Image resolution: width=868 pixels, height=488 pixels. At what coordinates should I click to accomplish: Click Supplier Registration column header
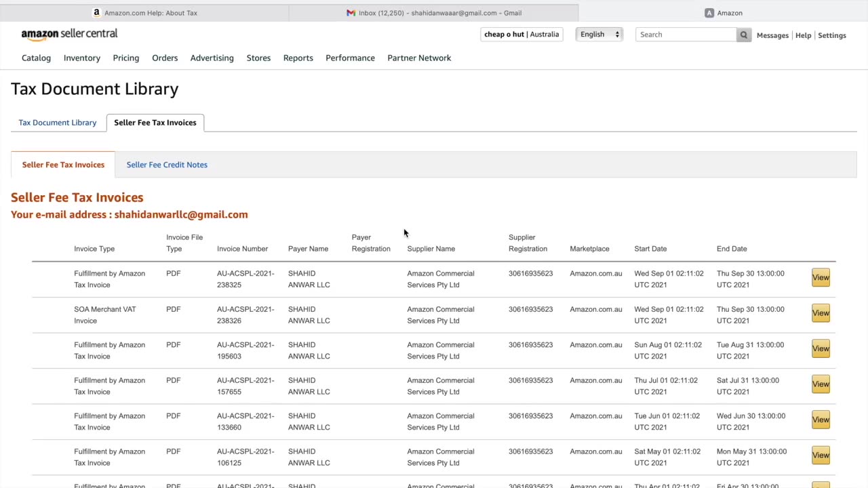[x=528, y=243]
